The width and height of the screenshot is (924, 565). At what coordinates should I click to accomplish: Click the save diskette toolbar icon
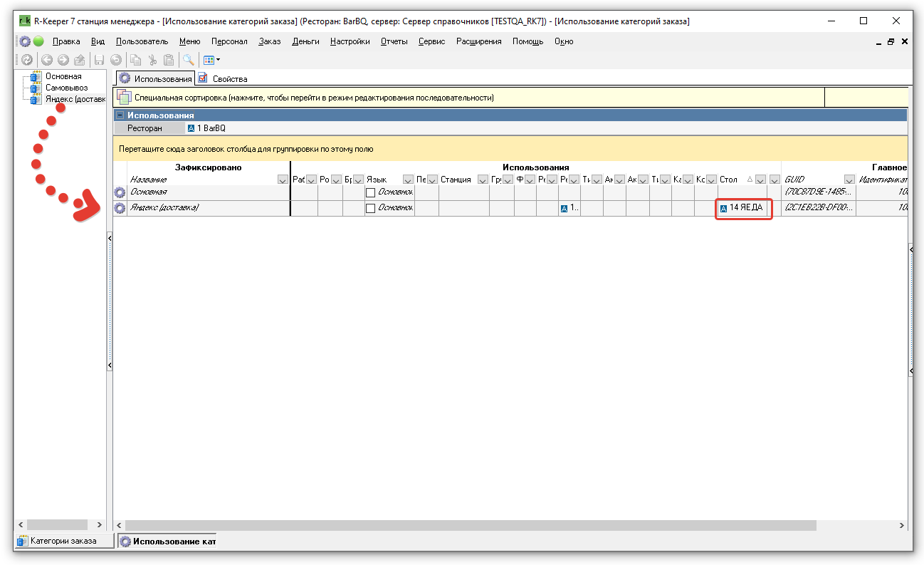tap(100, 61)
